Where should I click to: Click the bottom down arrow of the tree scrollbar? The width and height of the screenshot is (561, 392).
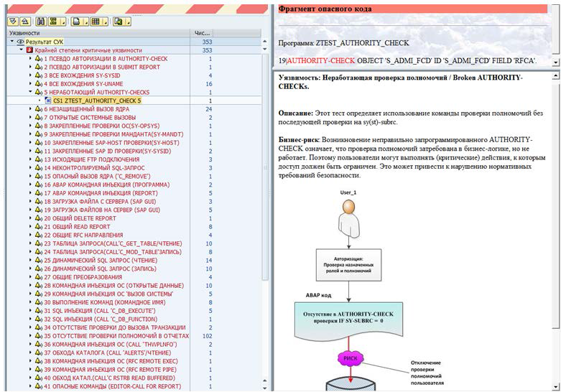click(x=265, y=388)
